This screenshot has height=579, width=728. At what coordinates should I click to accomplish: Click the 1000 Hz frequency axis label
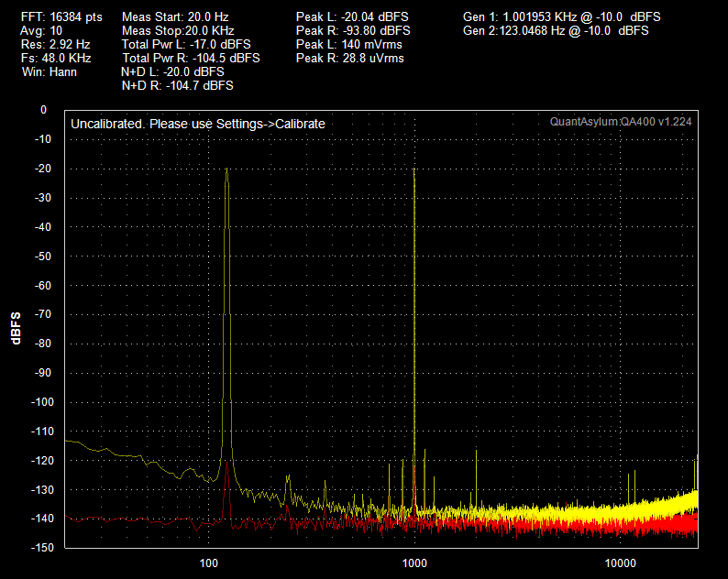[x=414, y=563]
